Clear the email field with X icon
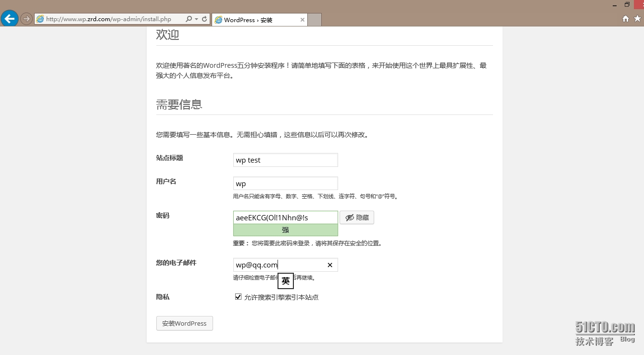The image size is (644, 355). [x=330, y=265]
